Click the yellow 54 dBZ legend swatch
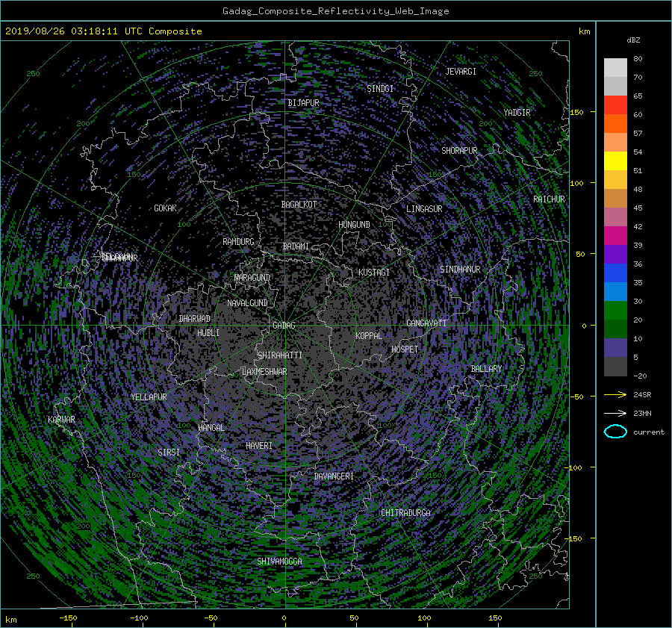The width and height of the screenshot is (672, 628). coord(615,161)
